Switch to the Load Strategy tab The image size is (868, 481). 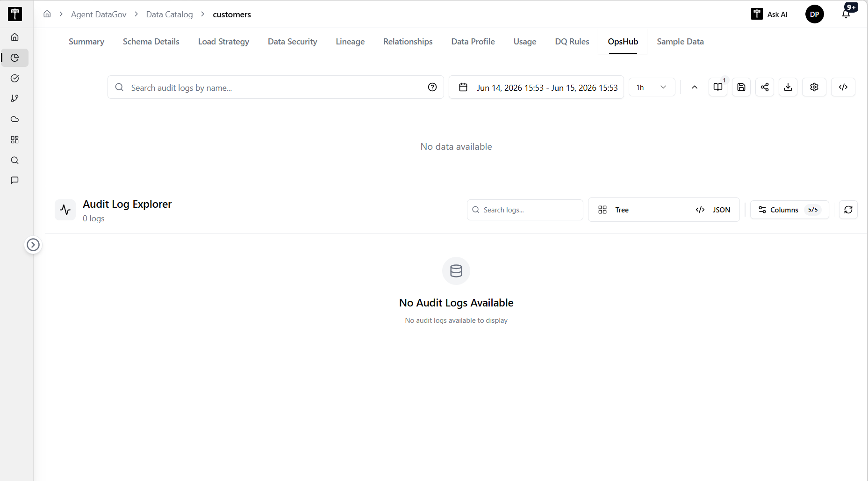223,42
